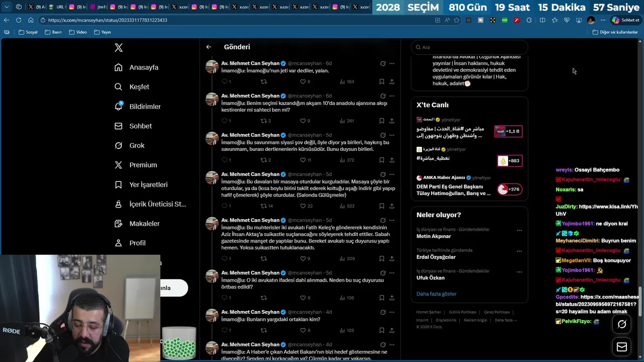Bookmark 'O iki avukatın ifadesi' tweet

tap(382, 298)
